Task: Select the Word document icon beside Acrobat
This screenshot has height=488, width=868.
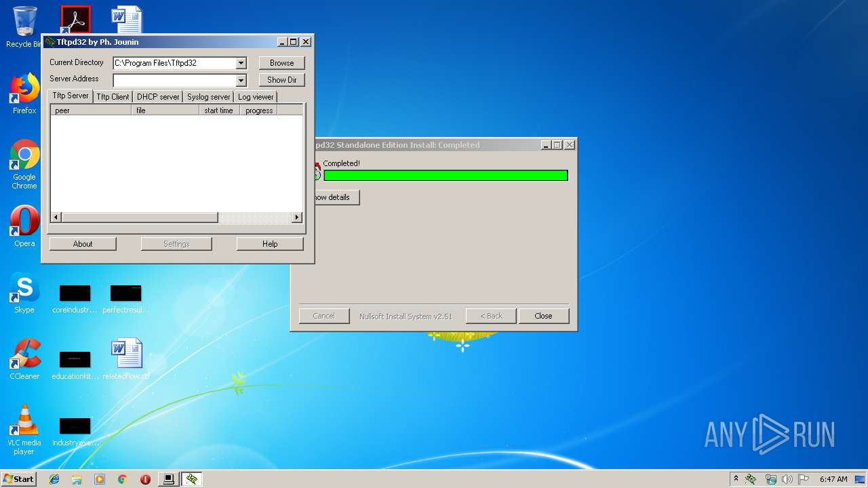Action: pos(126,19)
